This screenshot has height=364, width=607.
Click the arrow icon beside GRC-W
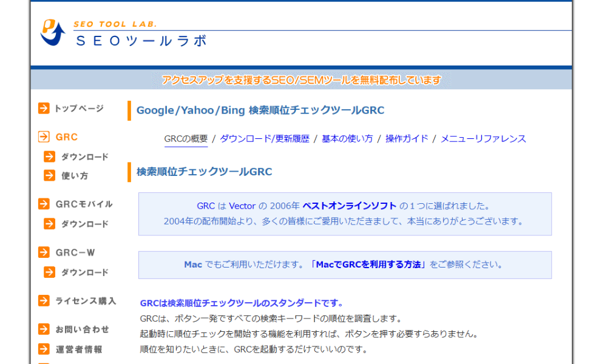point(44,252)
